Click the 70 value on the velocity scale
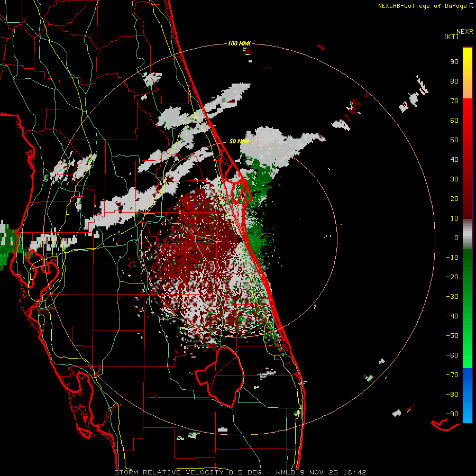The width and height of the screenshot is (476, 476). tap(454, 101)
